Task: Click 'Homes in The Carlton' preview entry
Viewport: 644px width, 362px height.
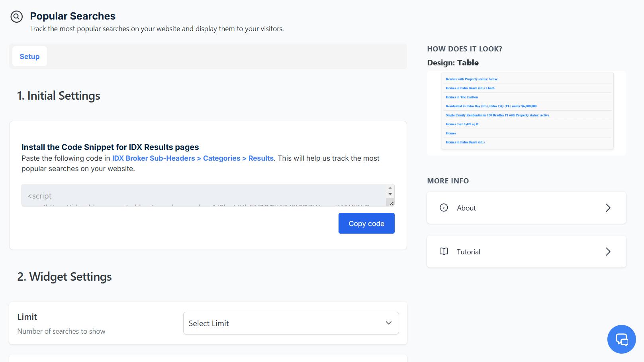Action: click(x=462, y=97)
